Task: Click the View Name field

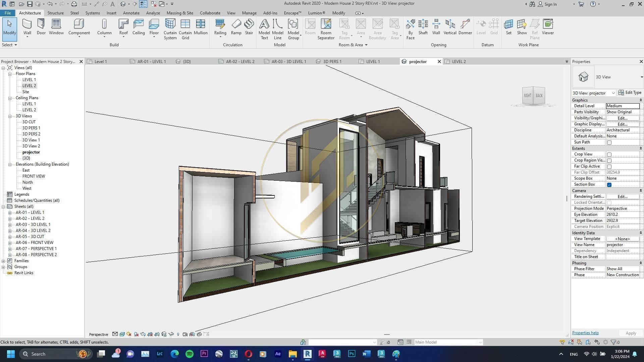Action: pos(623,245)
